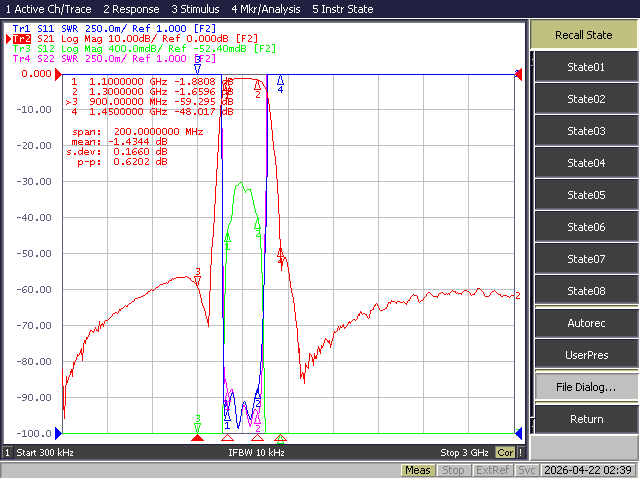Click the Cor correction indicator
Image resolution: width=640 pixels, height=480 pixels.
tap(505, 452)
